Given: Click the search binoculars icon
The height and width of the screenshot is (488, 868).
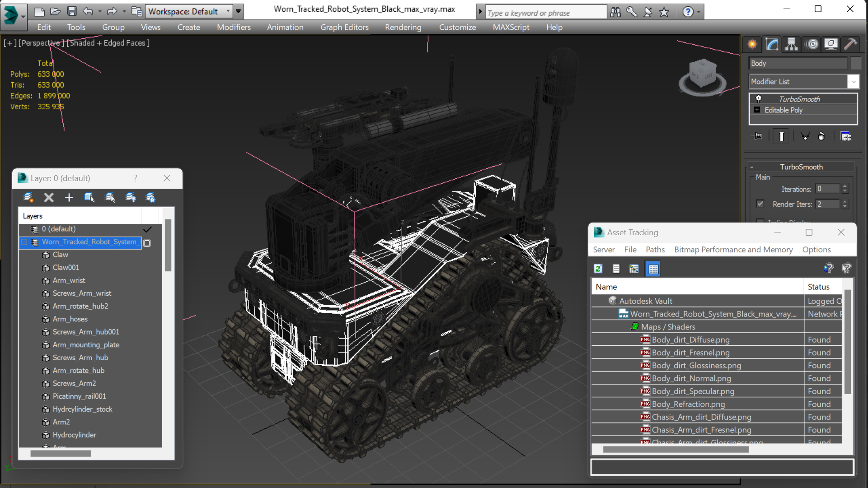Looking at the screenshot, I should (615, 12).
